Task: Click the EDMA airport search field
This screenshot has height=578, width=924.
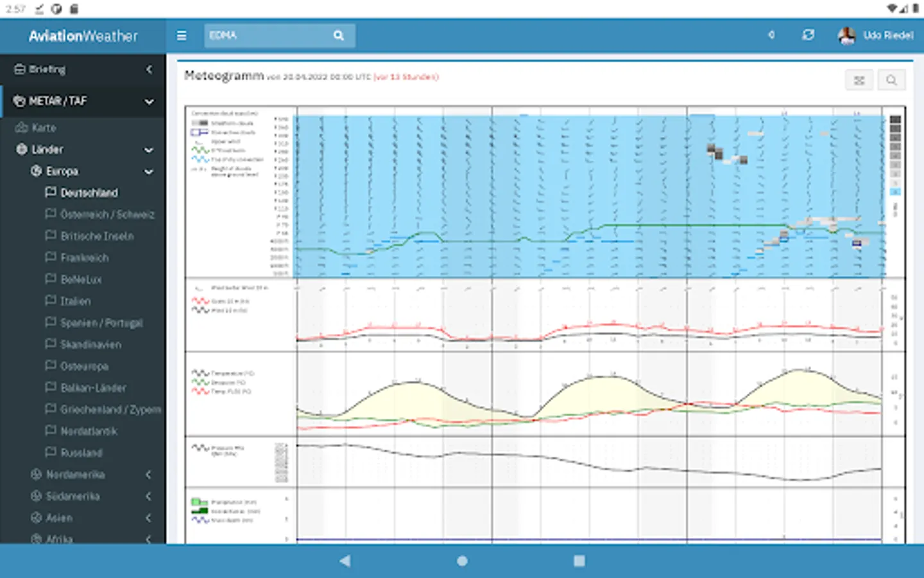Action: coord(269,35)
